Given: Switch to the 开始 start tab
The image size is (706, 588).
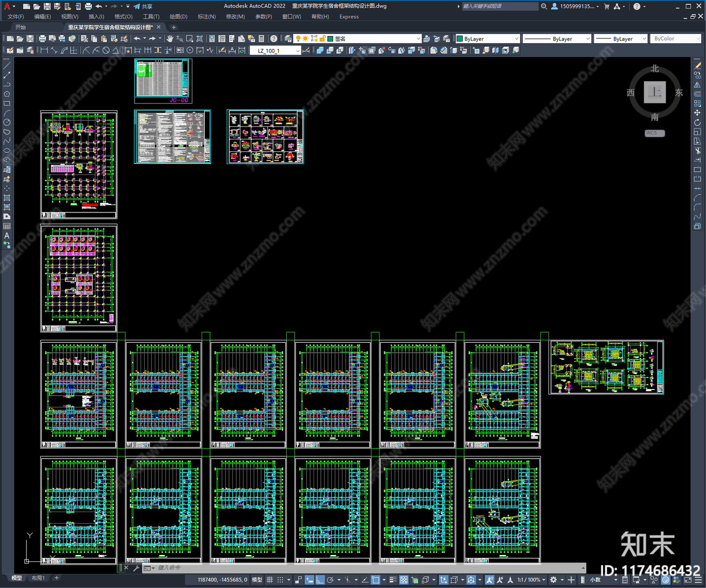Looking at the screenshot, I should (21, 27).
